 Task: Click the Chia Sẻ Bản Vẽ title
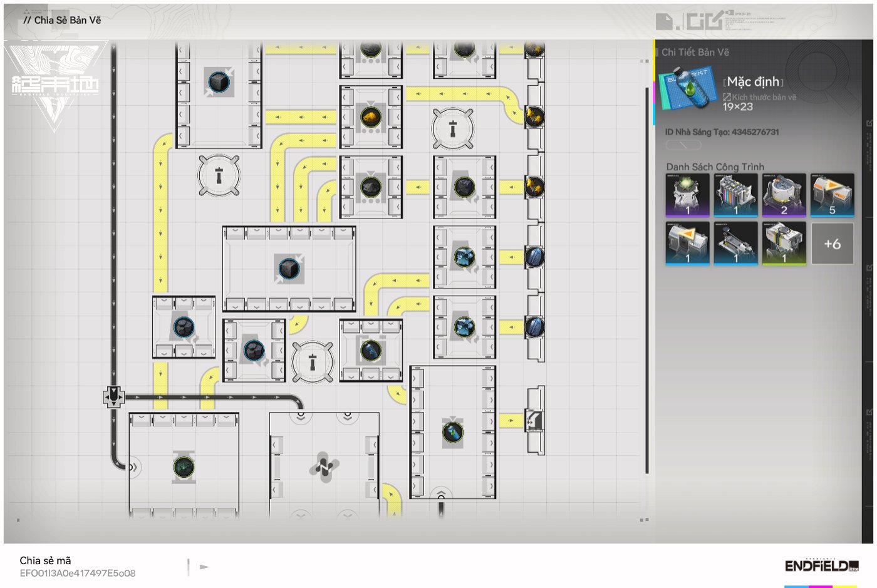point(67,20)
